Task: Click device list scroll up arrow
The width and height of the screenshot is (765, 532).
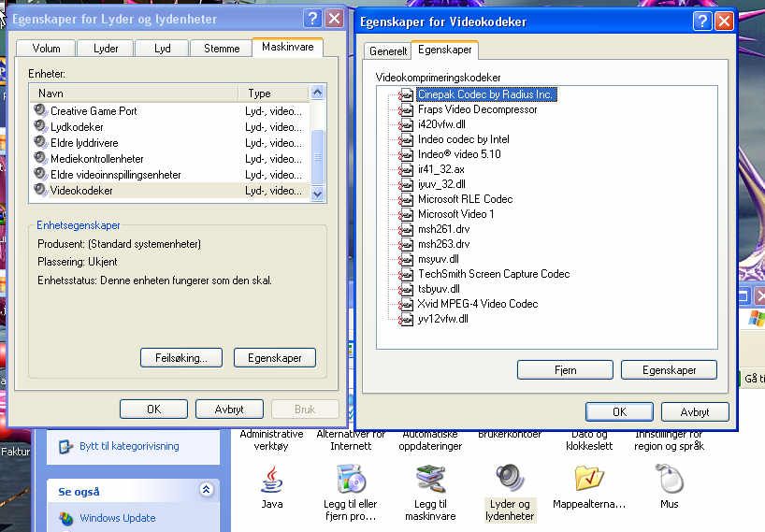Action: [x=318, y=93]
